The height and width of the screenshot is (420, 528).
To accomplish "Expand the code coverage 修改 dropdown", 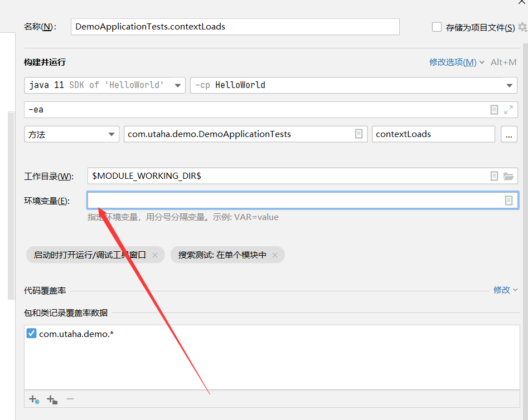I will (x=506, y=290).
